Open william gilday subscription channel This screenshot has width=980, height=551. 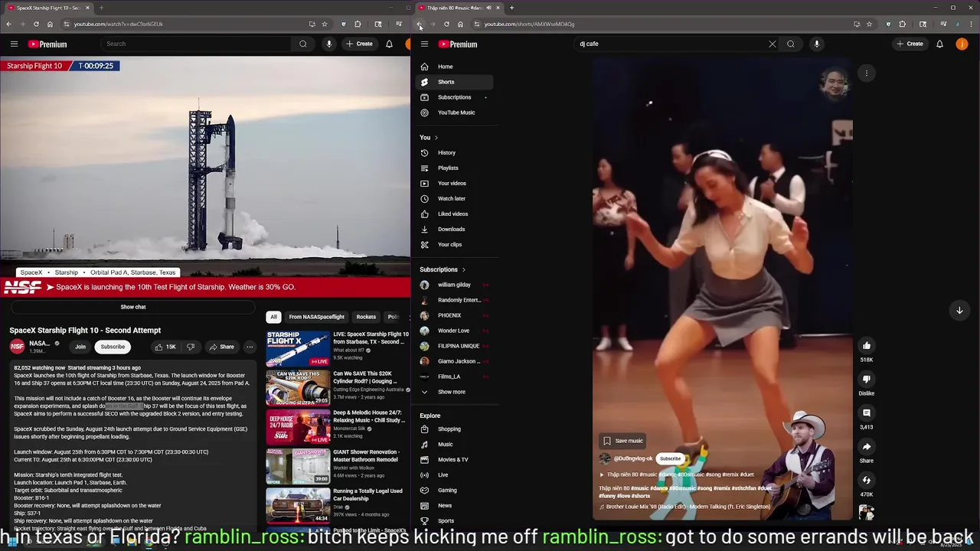[456, 285]
